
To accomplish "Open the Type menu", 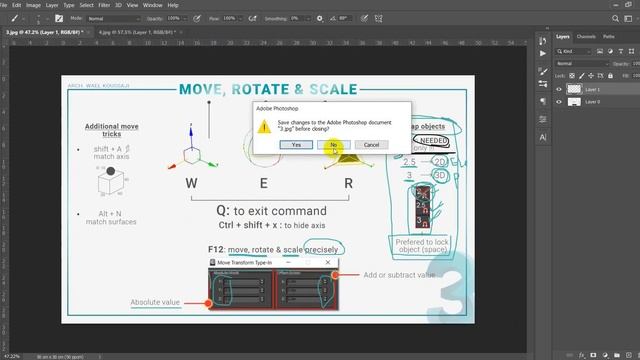I will tap(69, 5).
